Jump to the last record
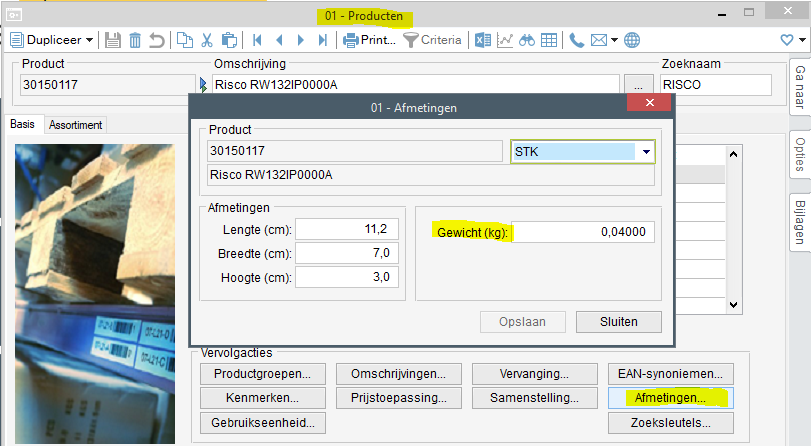 pyautogui.click(x=323, y=40)
